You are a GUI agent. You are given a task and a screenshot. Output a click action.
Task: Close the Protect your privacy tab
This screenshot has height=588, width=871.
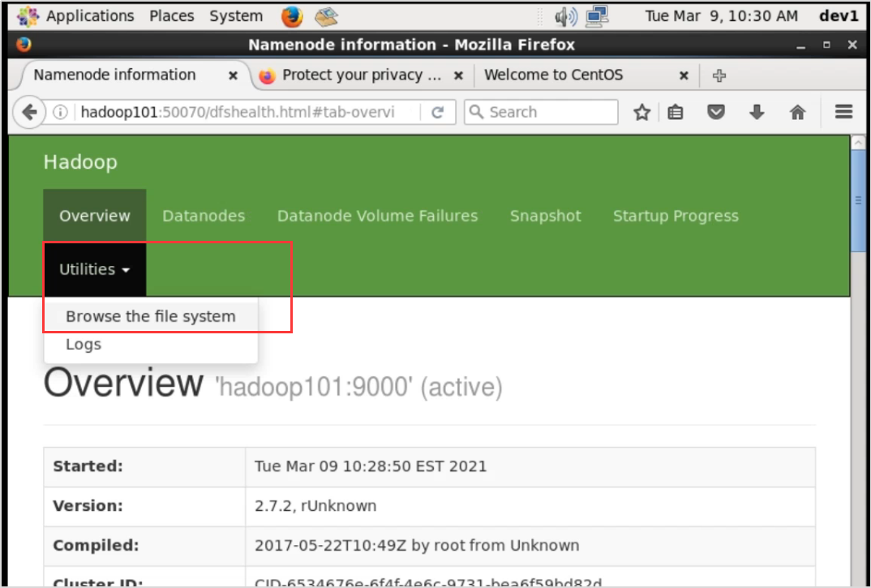[458, 75]
